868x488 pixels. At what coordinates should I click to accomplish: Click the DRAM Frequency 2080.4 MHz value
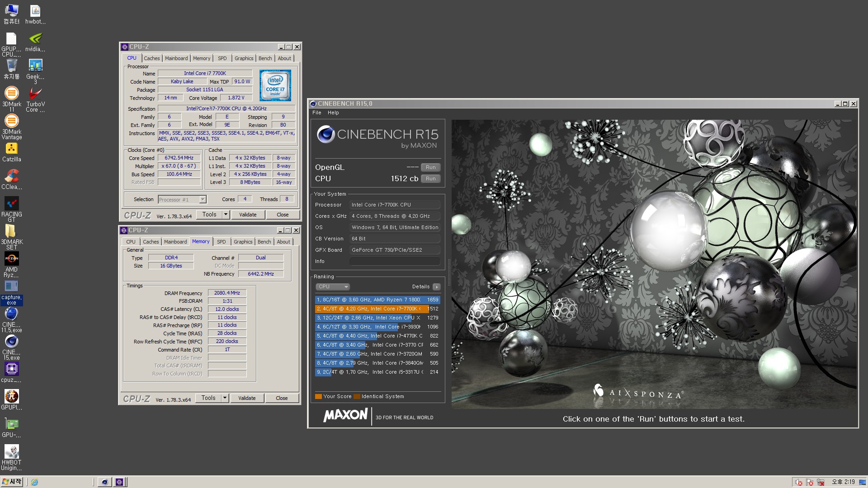tap(227, 293)
